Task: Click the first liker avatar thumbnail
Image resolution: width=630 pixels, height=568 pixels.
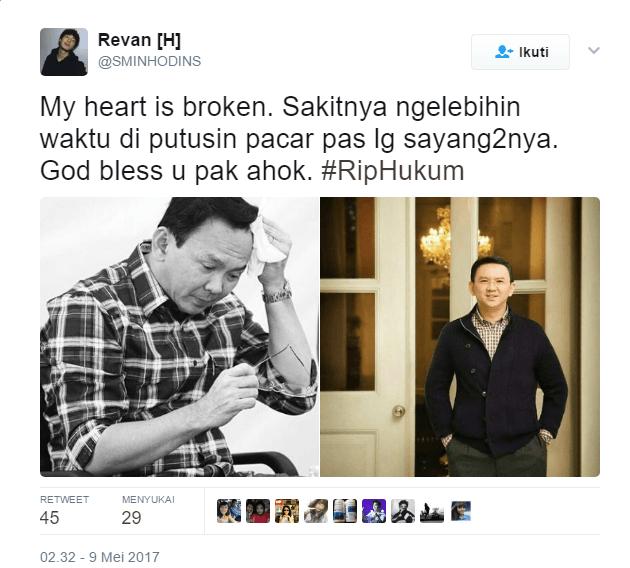Action: click(x=229, y=511)
